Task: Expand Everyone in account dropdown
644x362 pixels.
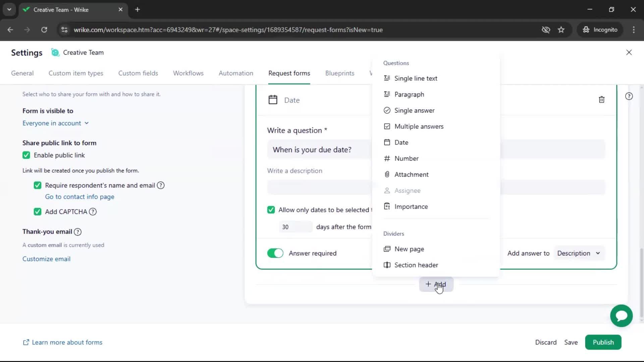Action: [56, 123]
